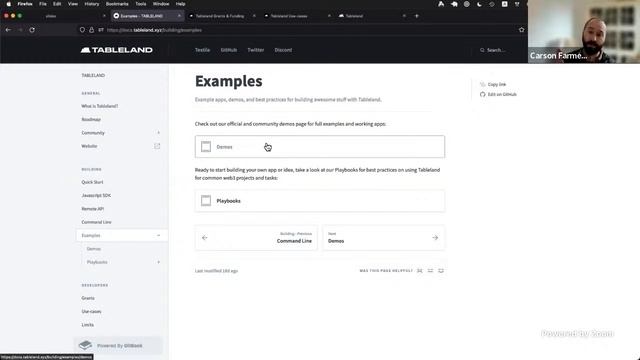640x360 pixels.
Task: Open the Discord link in the header
Action: [283, 50]
